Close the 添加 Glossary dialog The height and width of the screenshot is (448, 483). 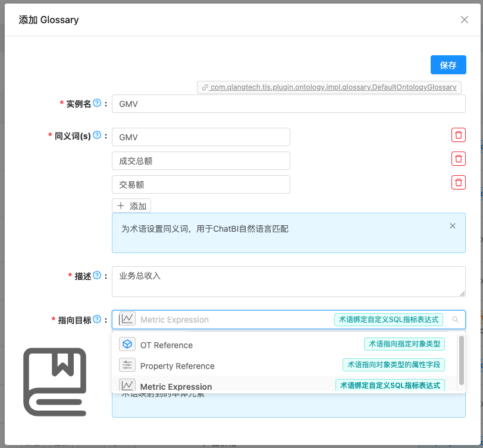click(x=464, y=20)
